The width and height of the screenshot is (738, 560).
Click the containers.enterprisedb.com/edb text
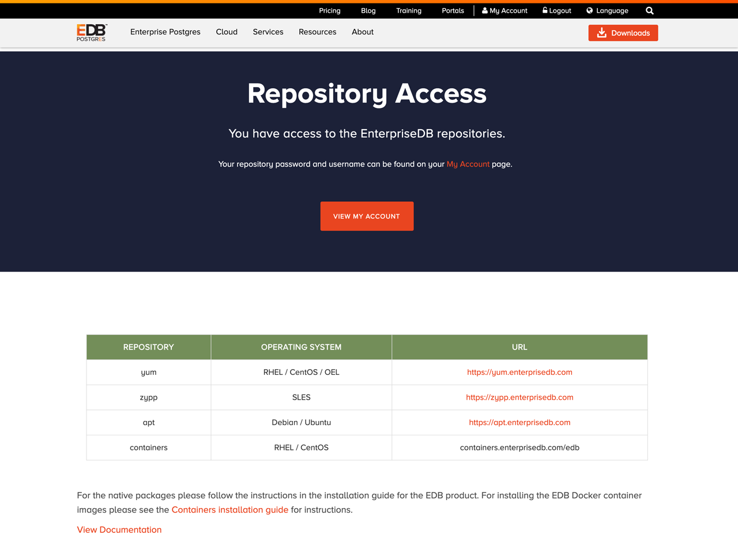coord(519,448)
